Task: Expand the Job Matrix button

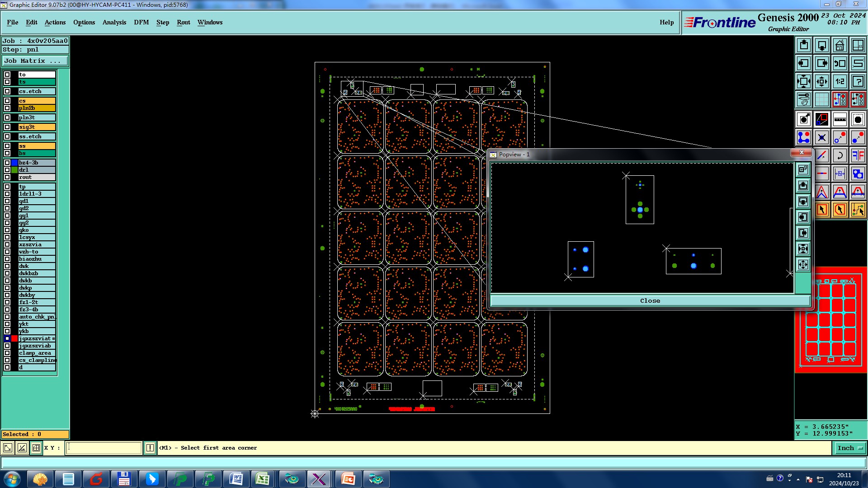Action: (35, 61)
